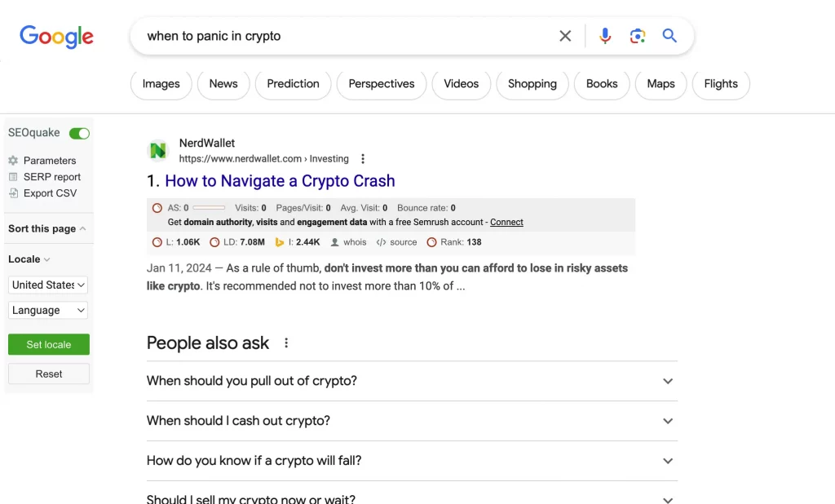Open the Language dropdown
835x504 pixels.
48,310
